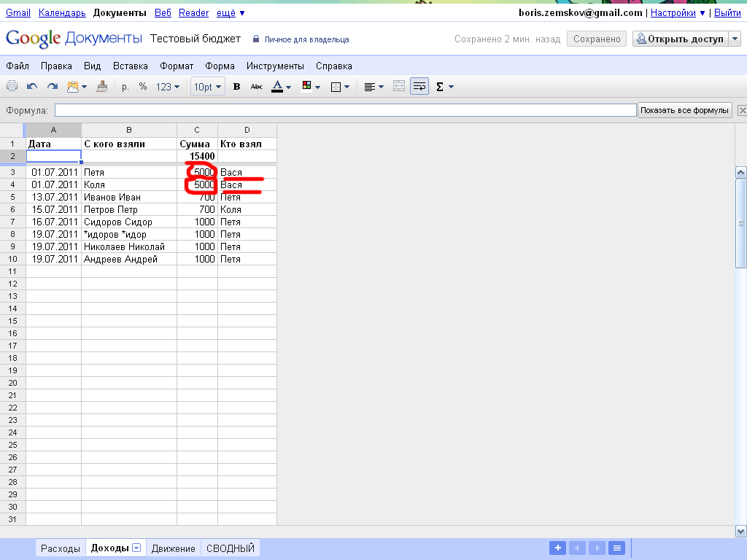The width and height of the screenshot is (747, 560).
Task: Click inside the Формула input field
Action: pos(345,110)
